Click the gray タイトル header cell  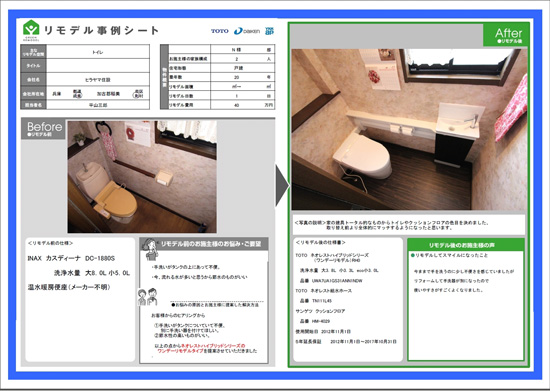[x=33, y=66]
